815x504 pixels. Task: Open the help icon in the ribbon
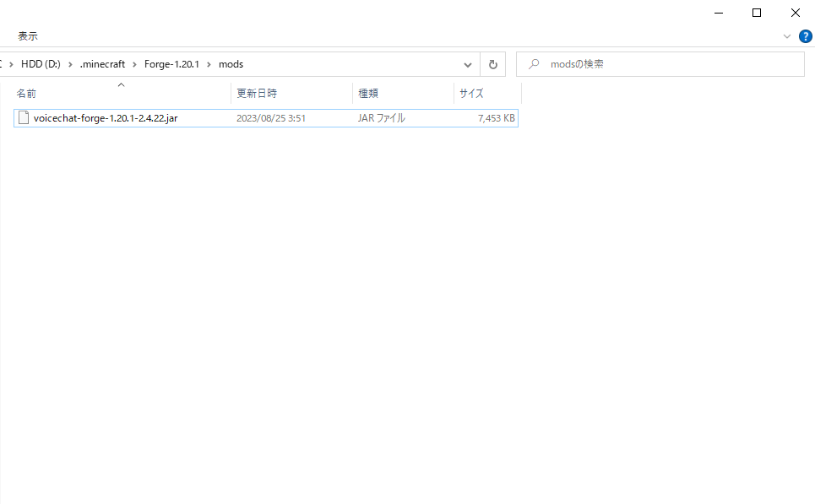click(805, 36)
